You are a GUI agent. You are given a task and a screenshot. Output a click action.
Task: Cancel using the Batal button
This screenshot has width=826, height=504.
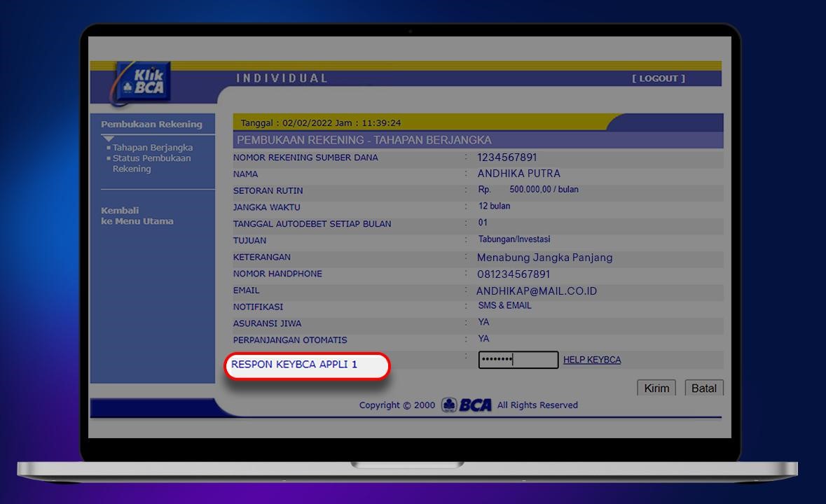pos(703,388)
